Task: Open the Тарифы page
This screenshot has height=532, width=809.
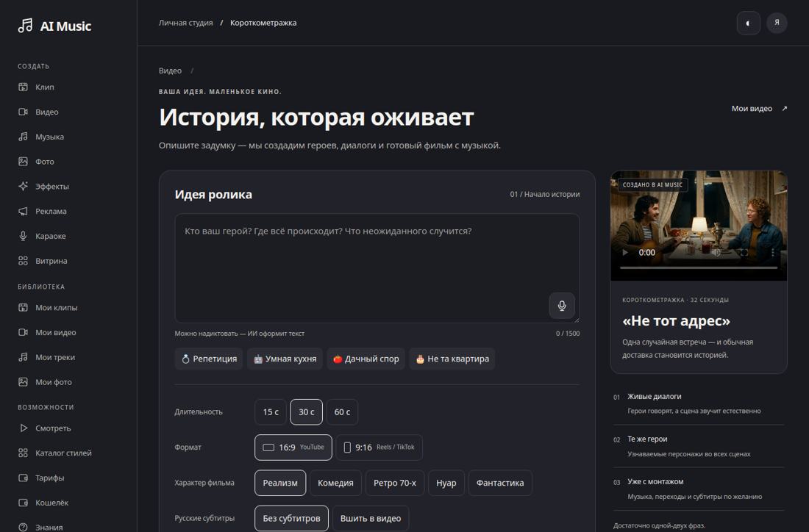Action: pyautogui.click(x=41, y=478)
